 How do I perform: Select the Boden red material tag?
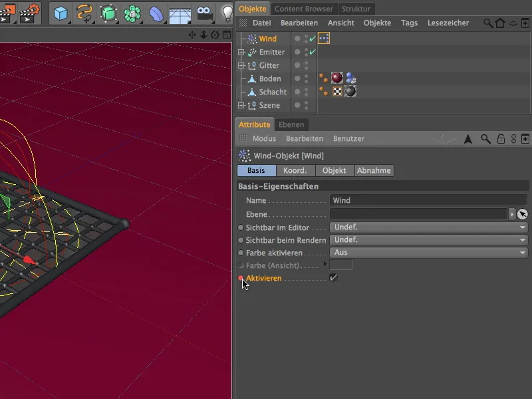[337, 78]
